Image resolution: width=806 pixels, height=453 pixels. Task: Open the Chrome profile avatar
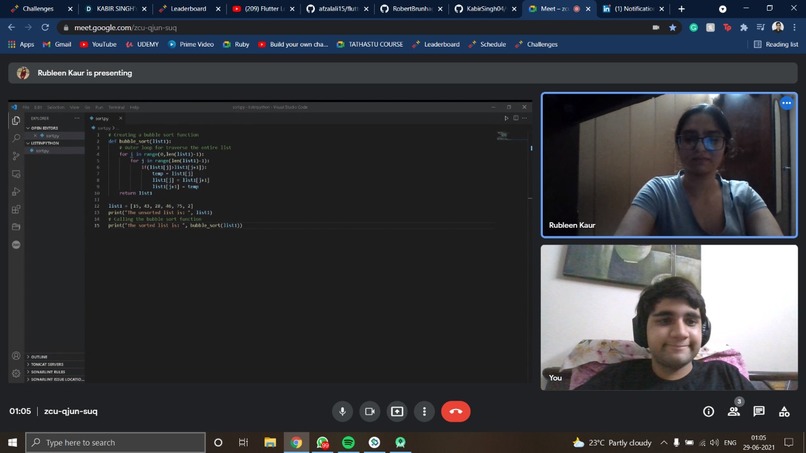[x=778, y=27]
